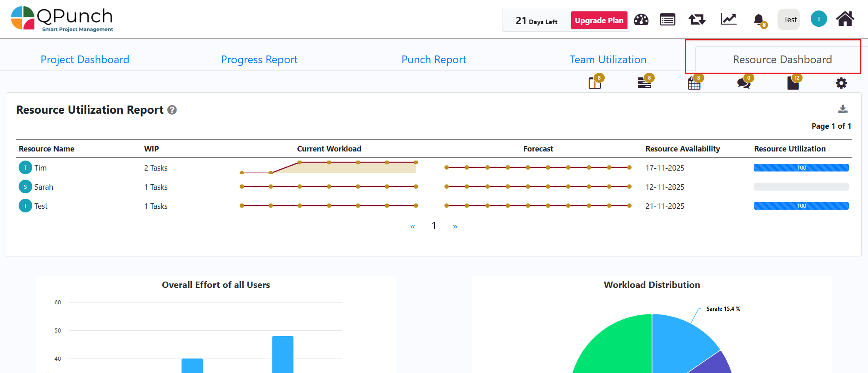
Task: Open the chat comments icon
Action: click(743, 83)
